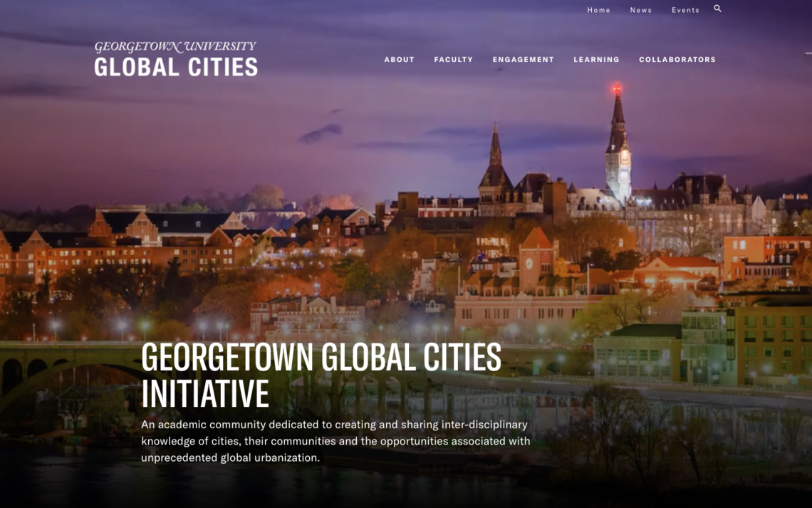Click the Georgetown Global Cities Initiative headline
812x508 pixels.
click(322, 374)
